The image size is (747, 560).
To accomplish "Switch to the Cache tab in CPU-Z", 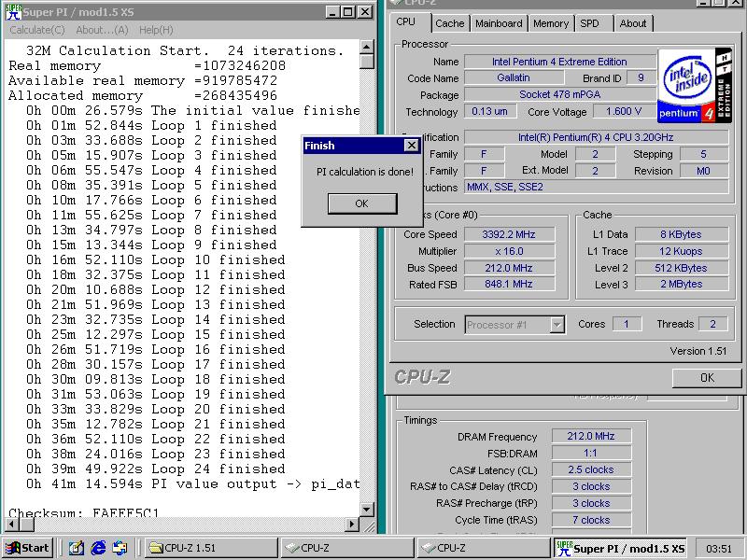I will [x=450, y=23].
